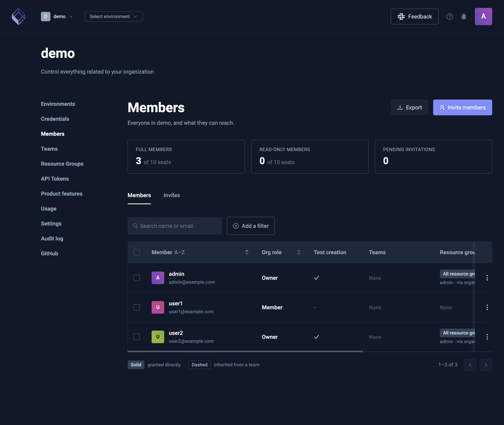Open API Tokens in the sidebar

point(55,178)
